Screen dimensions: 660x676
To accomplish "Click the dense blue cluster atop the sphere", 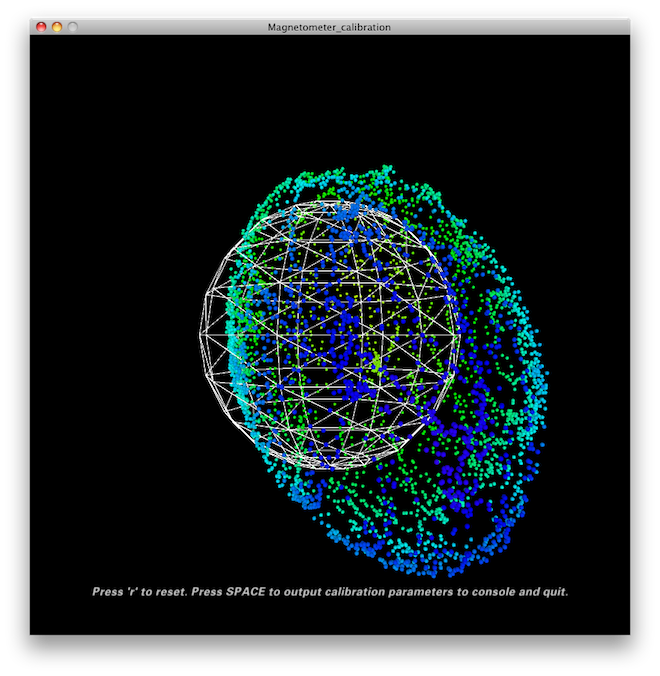I will (x=348, y=212).
